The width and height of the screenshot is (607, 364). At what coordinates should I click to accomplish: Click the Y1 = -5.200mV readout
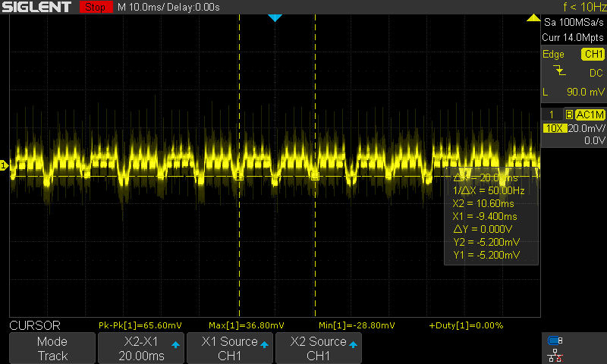[x=486, y=255]
